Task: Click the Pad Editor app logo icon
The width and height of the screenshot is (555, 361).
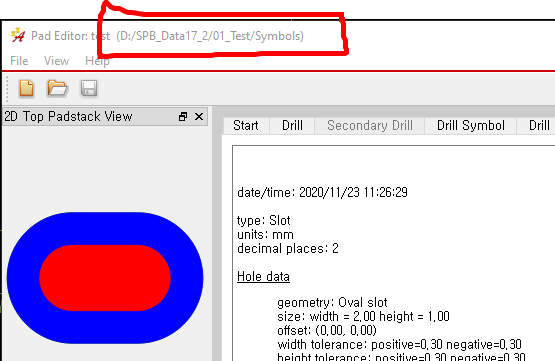Action: click(x=18, y=35)
